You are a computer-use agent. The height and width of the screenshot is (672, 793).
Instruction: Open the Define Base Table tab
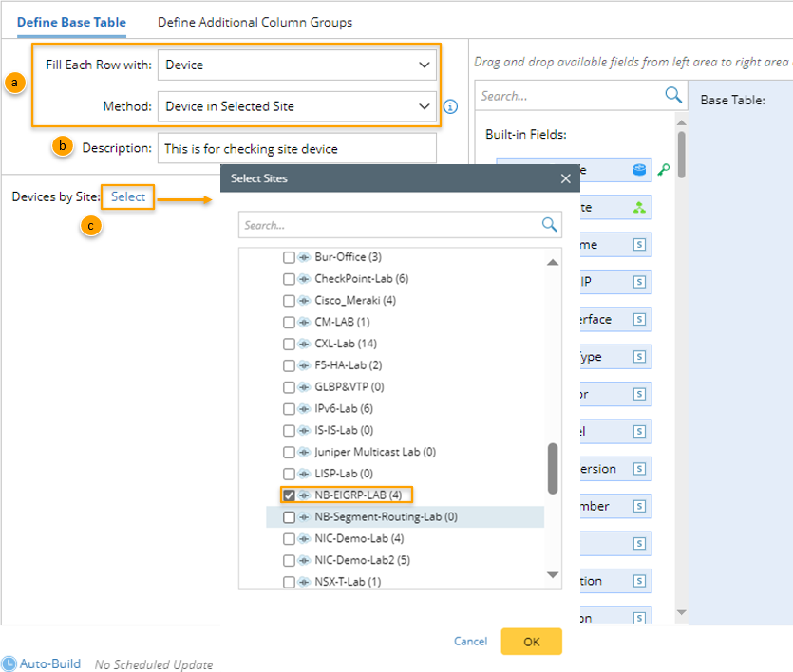coord(71,22)
